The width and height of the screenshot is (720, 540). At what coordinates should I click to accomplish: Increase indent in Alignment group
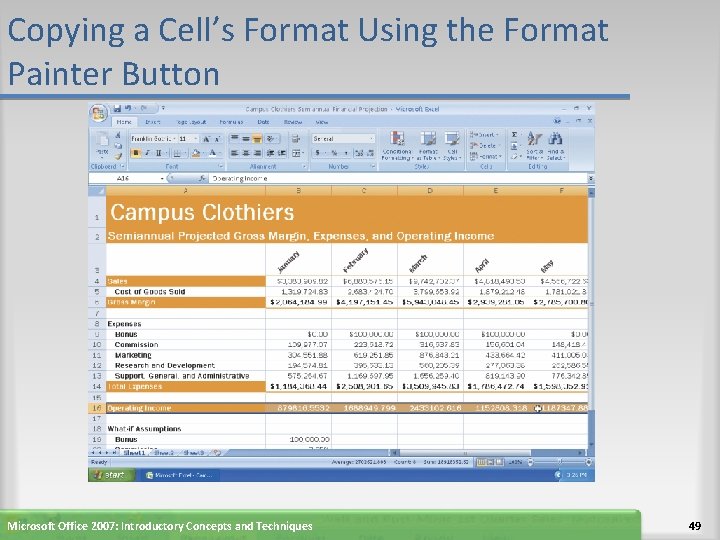click(x=282, y=153)
